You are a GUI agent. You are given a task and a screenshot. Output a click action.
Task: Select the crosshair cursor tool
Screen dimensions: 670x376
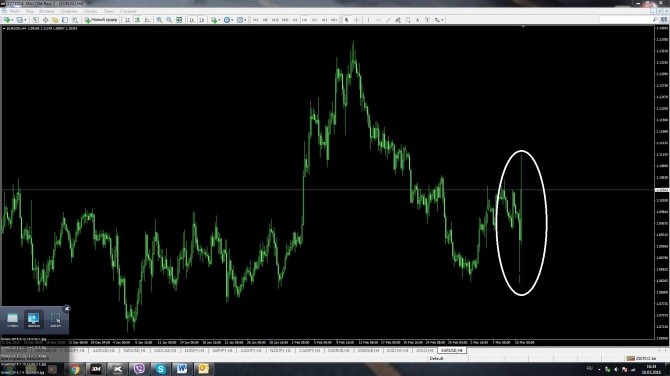[x=357, y=20]
